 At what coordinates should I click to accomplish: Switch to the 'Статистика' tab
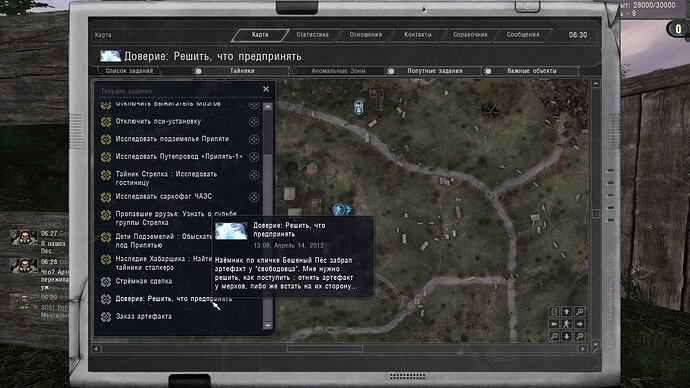coord(312,35)
